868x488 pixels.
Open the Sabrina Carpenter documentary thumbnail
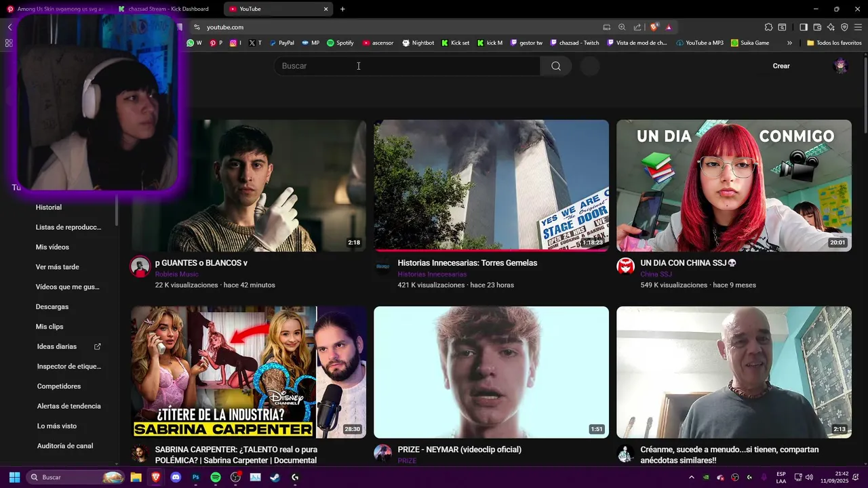point(248,372)
